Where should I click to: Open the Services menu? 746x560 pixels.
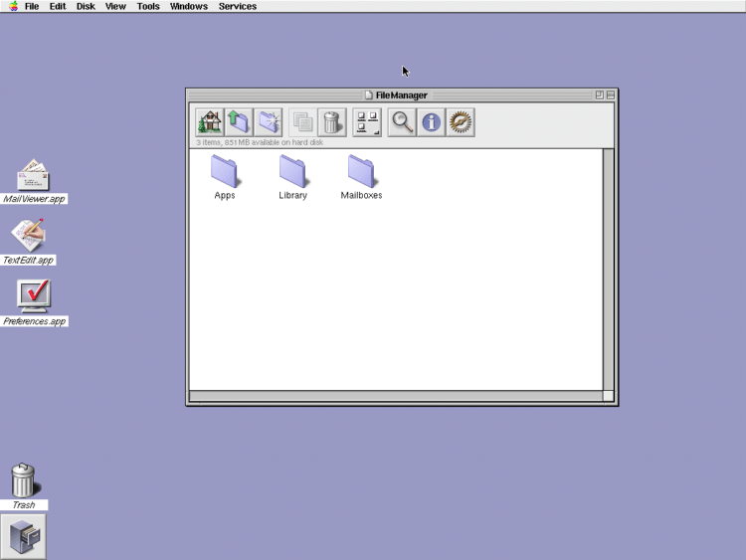[x=238, y=6]
